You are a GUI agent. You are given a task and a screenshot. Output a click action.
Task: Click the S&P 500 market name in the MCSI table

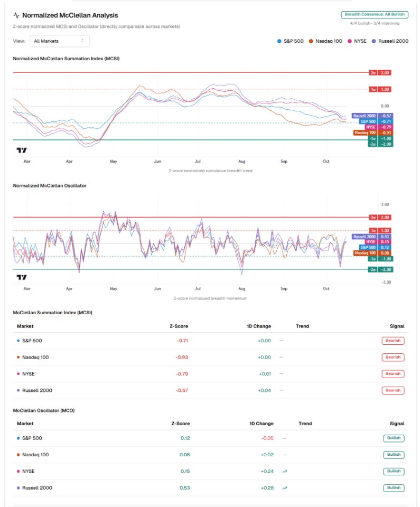click(x=32, y=341)
